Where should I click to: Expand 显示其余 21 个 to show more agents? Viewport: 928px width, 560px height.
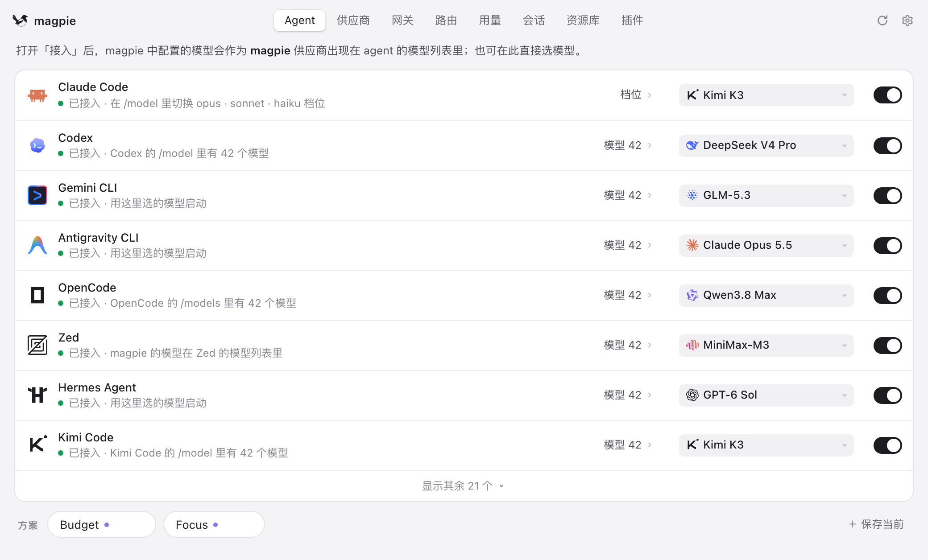coord(463,486)
